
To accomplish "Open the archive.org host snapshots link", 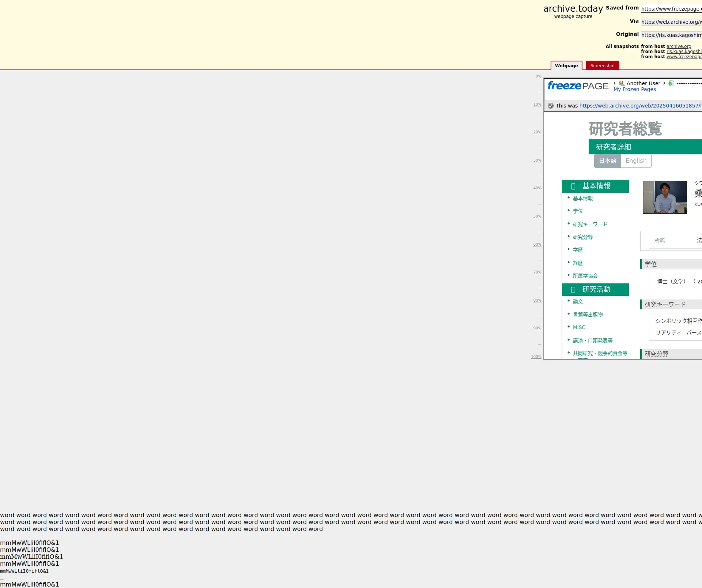I will (679, 46).
